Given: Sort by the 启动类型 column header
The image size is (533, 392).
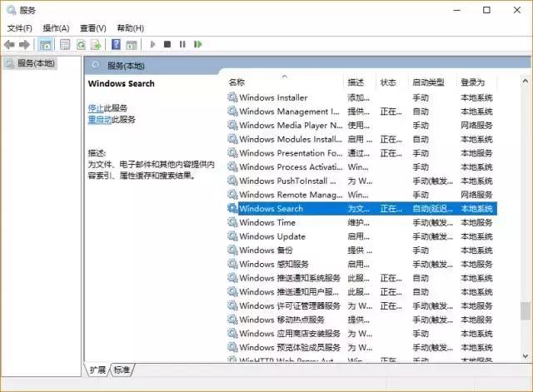Looking at the screenshot, I should coord(428,82).
